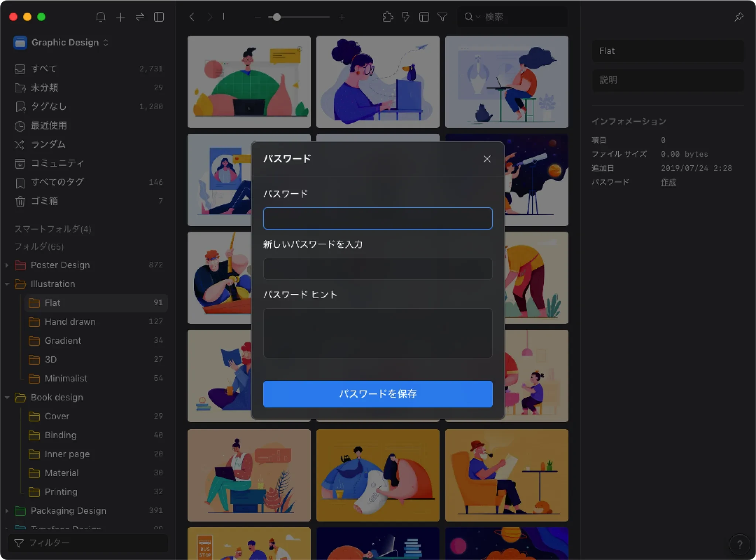This screenshot has height=560, width=756.
Task: Select the Printing folder
Action: click(x=96, y=492)
